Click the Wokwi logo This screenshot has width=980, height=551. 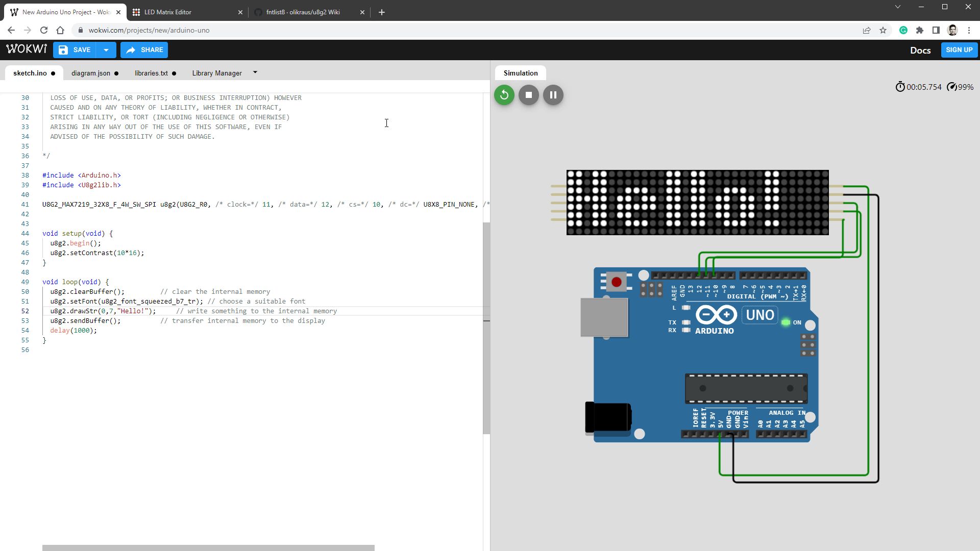tap(26, 49)
